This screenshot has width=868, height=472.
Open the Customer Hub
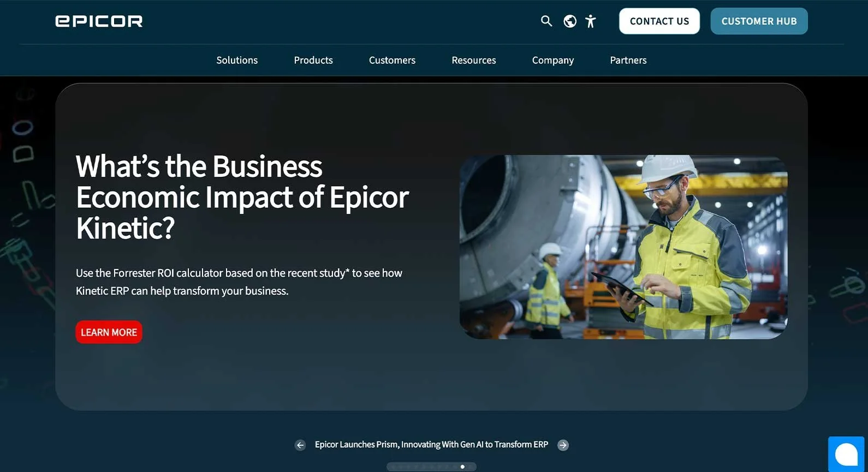(759, 21)
